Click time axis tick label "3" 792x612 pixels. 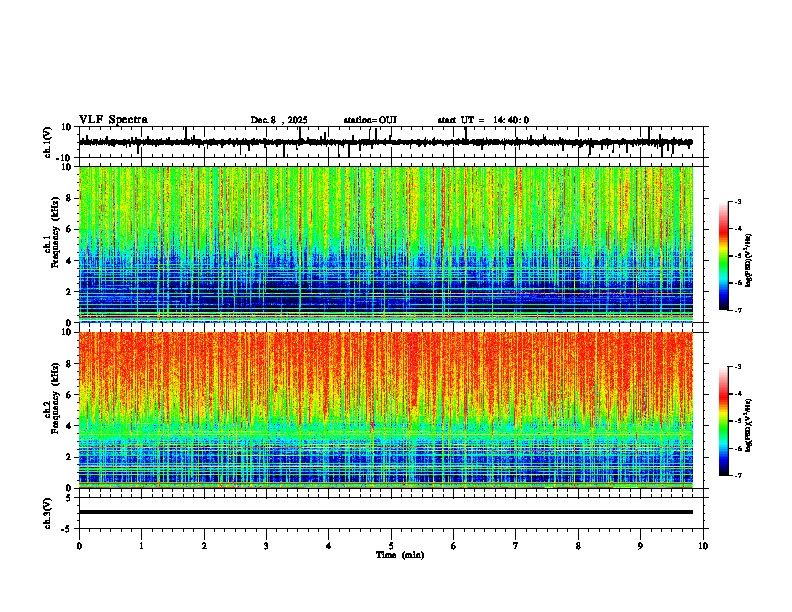click(x=266, y=546)
